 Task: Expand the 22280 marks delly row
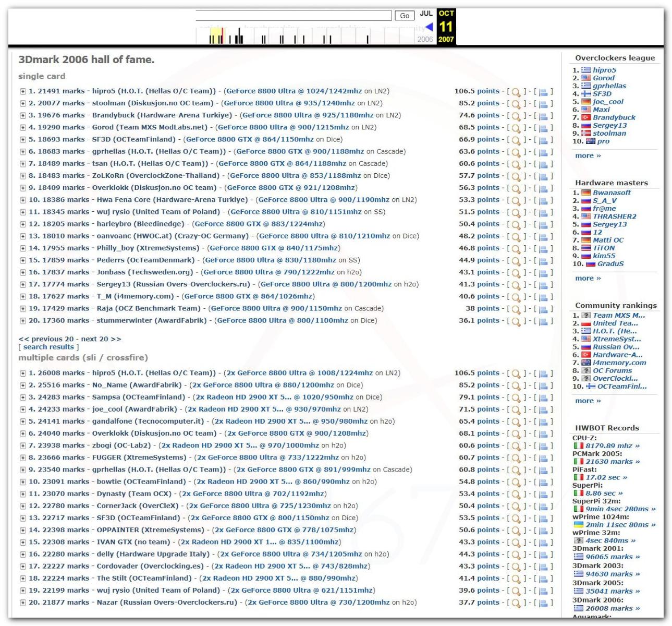pos(23,554)
